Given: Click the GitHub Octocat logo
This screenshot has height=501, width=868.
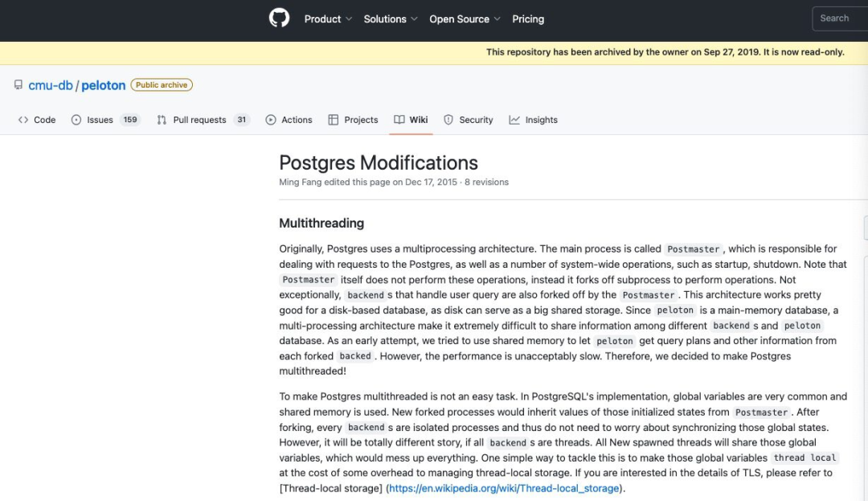Looking at the screenshot, I should (279, 18).
